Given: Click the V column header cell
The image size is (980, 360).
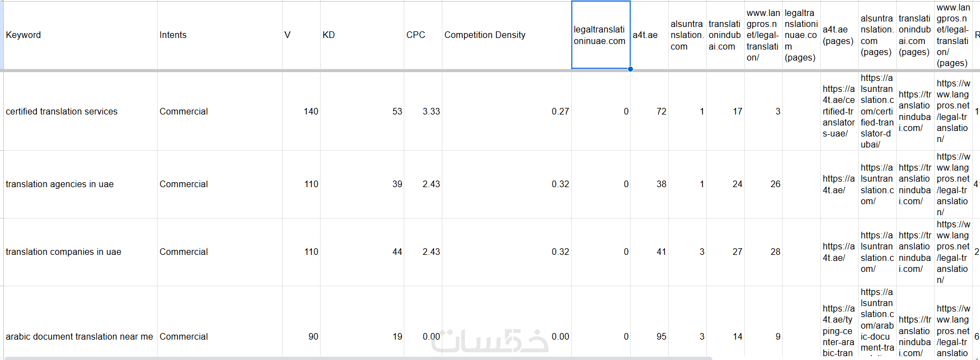Looking at the screenshot, I should [x=301, y=35].
